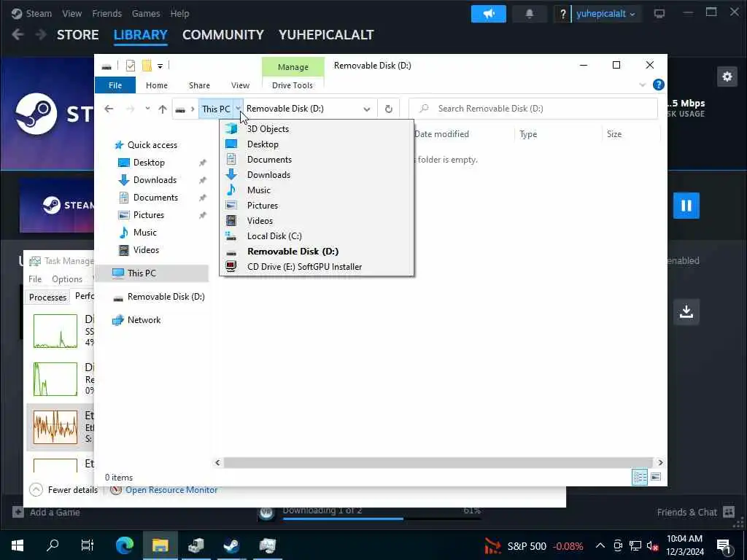This screenshot has height=560, width=747.
Task: Switch to the Share ribbon tab
Action: [x=199, y=85]
